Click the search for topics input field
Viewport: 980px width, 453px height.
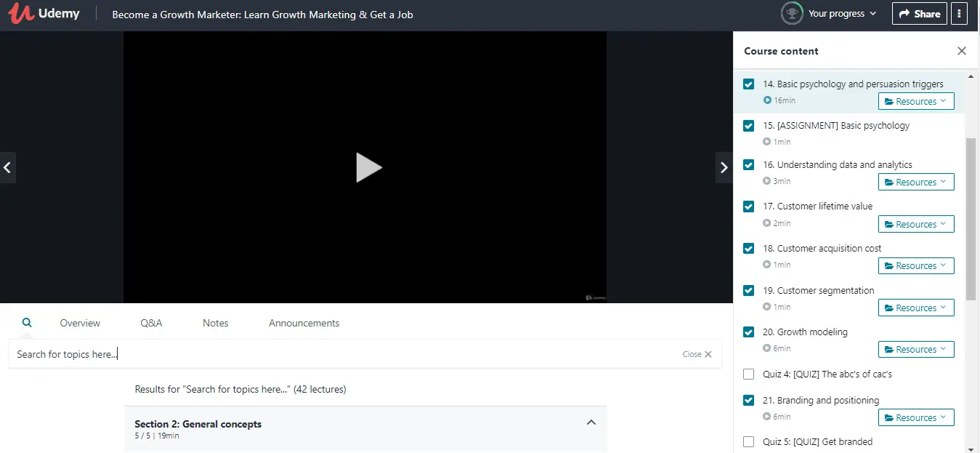tap(341, 354)
